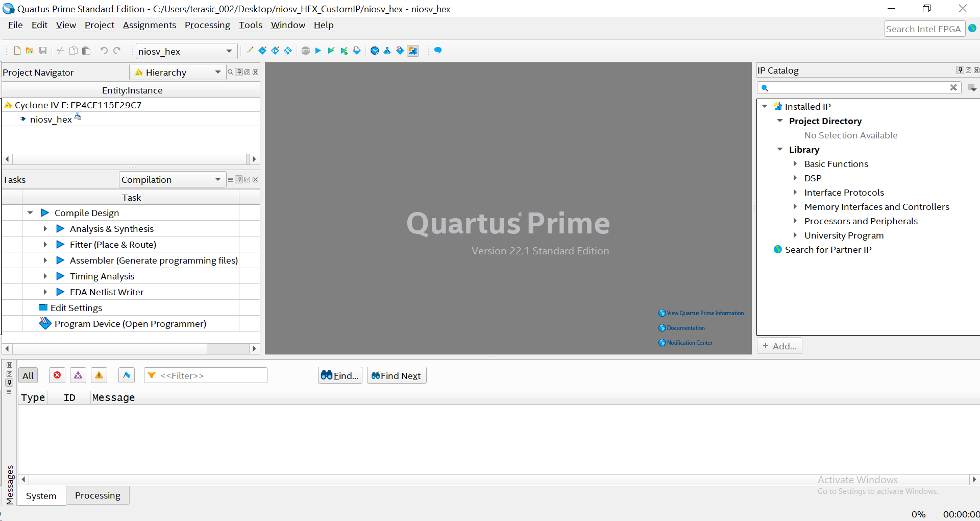980x521 pixels.
Task: Toggle warning messages filter
Action: (99, 375)
